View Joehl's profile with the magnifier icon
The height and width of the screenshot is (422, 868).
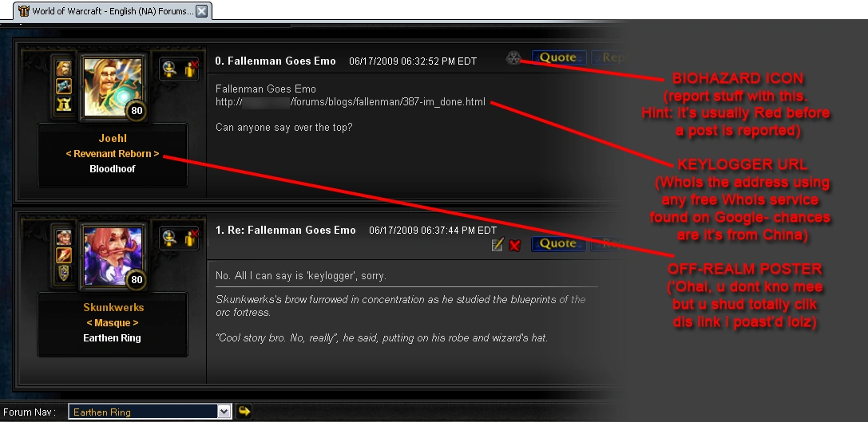(x=169, y=69)
